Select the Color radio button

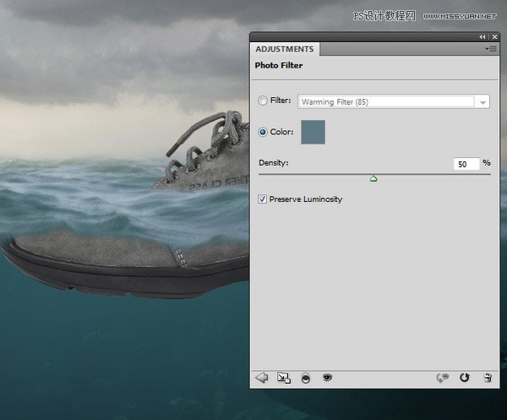pos(263,132)
